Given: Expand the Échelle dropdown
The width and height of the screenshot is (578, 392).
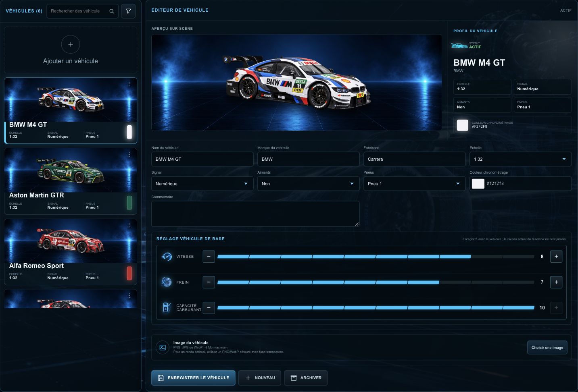Looking at the screenshot, I should pyautogui.click(x=520, y=159).
